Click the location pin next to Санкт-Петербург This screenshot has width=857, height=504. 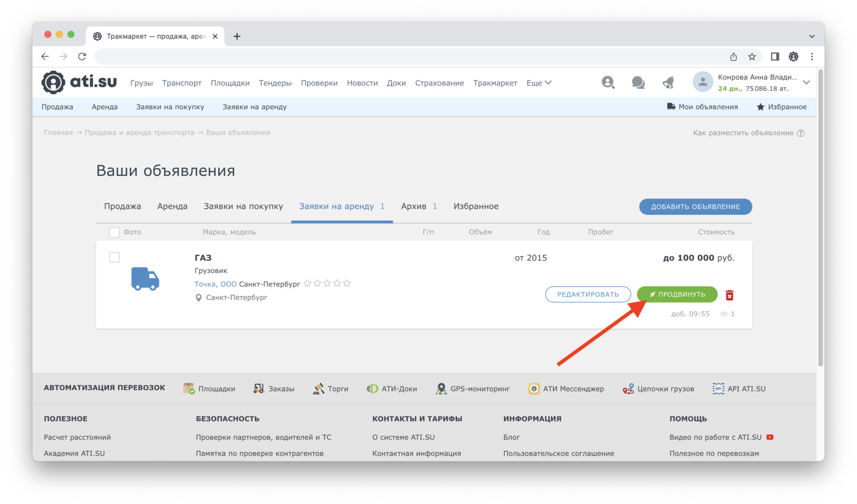click(x=198, y=298)
